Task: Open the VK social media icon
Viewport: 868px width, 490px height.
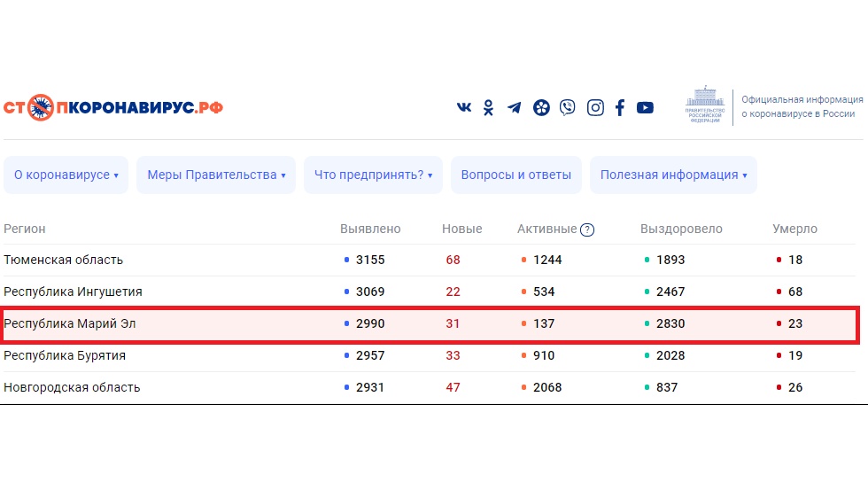Action: point(464,108)
